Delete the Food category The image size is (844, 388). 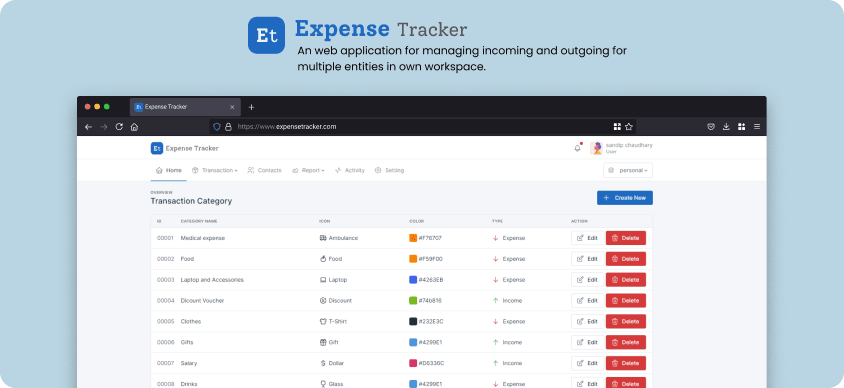click(x=625, y=259)
